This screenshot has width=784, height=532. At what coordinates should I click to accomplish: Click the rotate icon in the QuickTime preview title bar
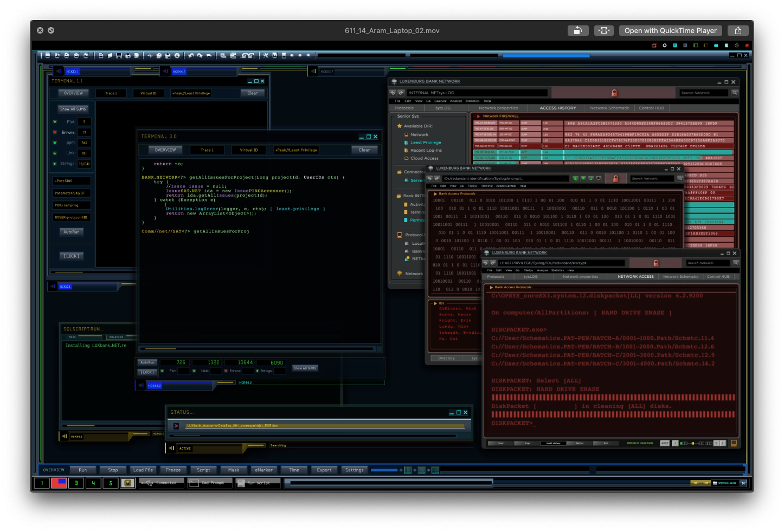click(x=578, y=31)
